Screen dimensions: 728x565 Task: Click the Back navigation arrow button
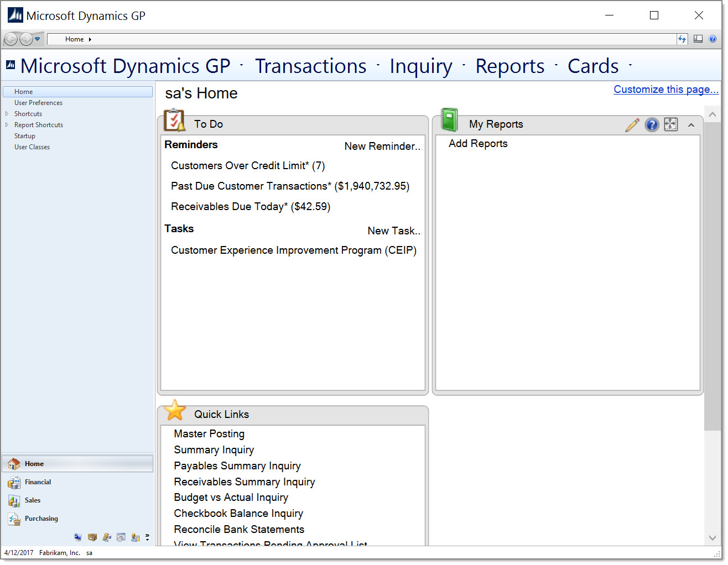[x=11, y=39]
